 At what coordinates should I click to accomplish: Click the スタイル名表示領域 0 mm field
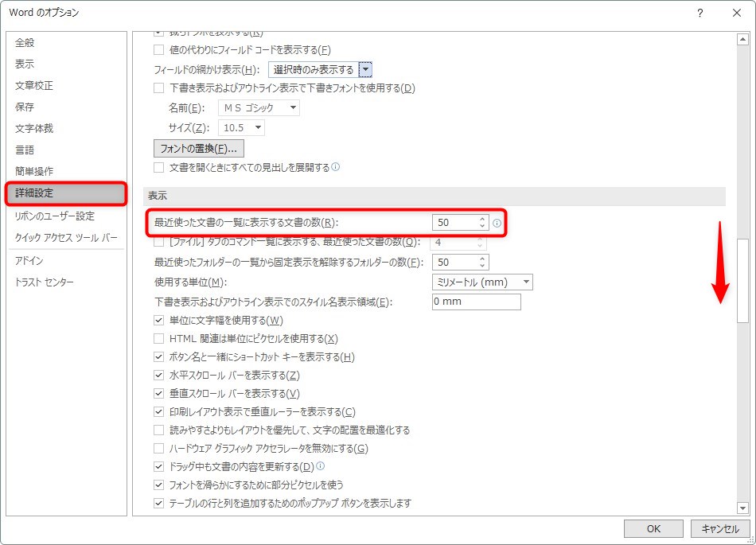476,302
